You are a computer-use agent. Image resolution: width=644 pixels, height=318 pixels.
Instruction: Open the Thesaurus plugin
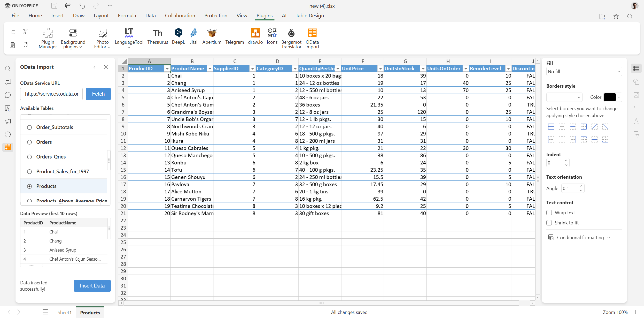click(158, 37)
